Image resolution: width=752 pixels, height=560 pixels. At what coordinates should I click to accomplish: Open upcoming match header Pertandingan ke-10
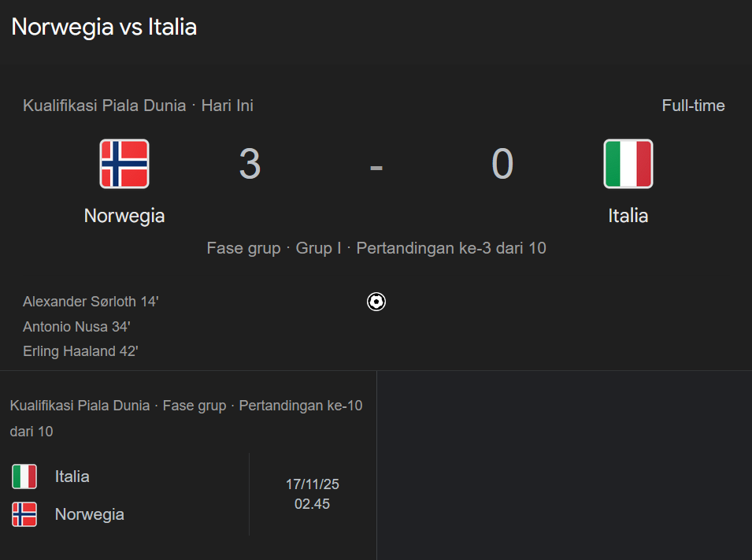pyautogui.click(x=186, y=418)
